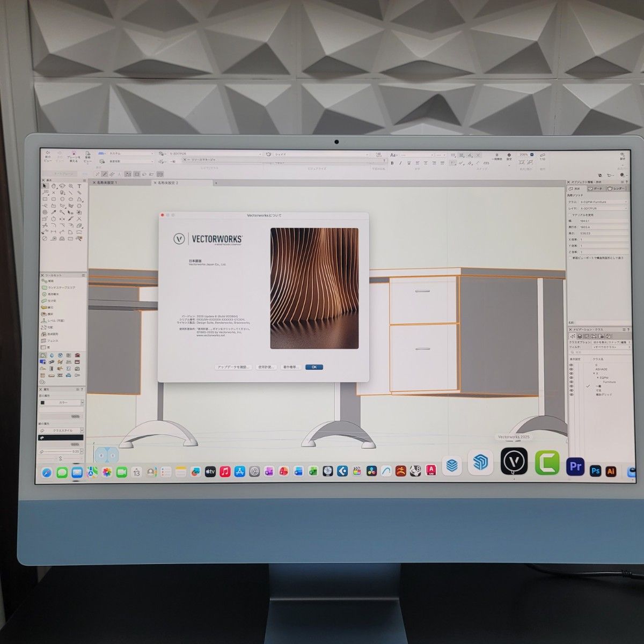Image resolution: width=644 pixels, height=644 pixels.
Task: Click the black pen color swatch
Action: tap(61, 437)
